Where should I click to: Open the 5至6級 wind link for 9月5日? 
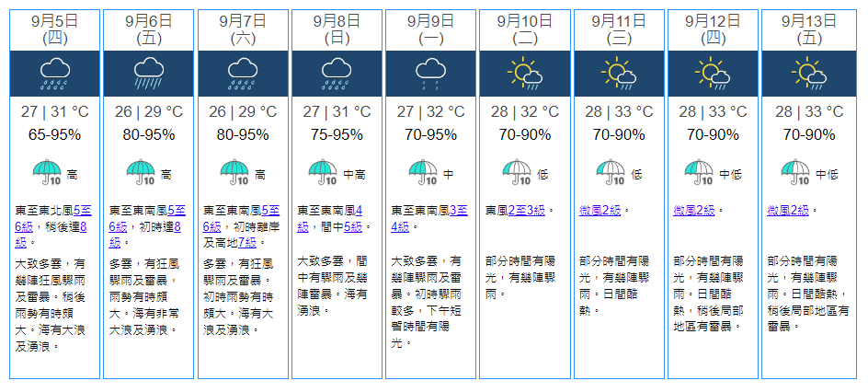(86, 210)
